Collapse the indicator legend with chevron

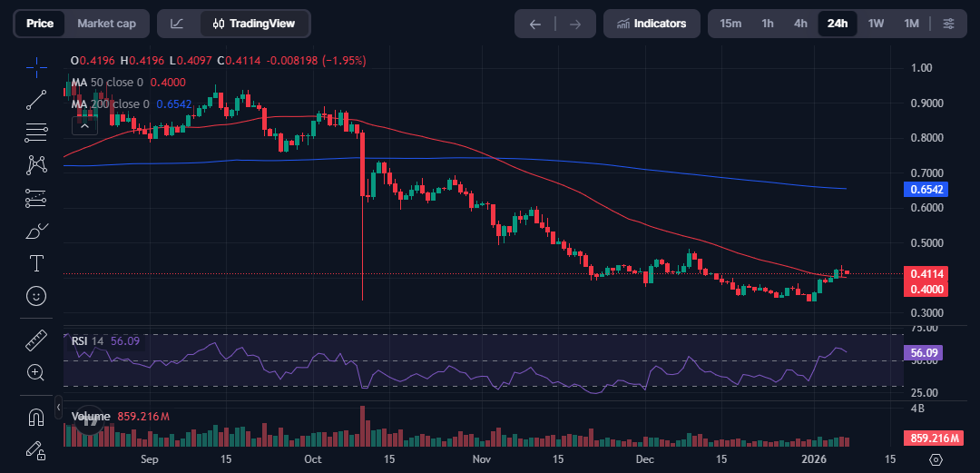pyautogui.click(x=83, y=125)
